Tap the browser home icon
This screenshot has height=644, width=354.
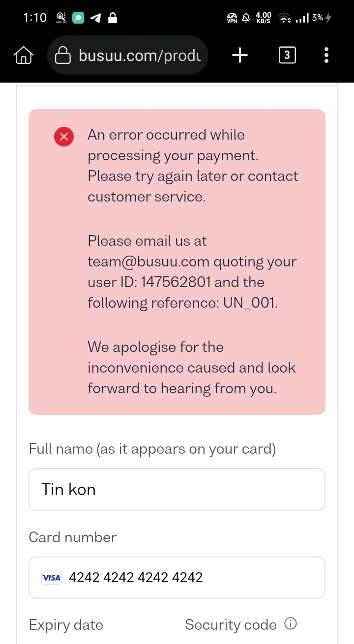(24, 56)
